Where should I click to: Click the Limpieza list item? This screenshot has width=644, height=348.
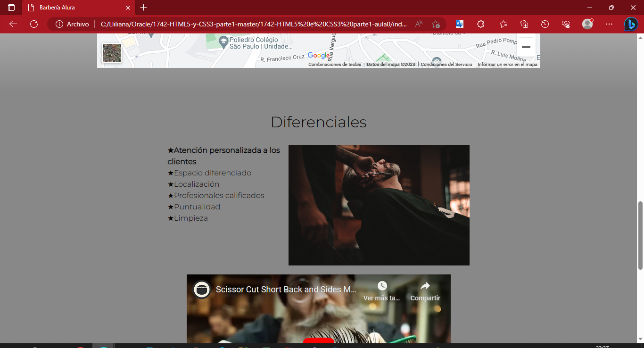tap(188, 218)
